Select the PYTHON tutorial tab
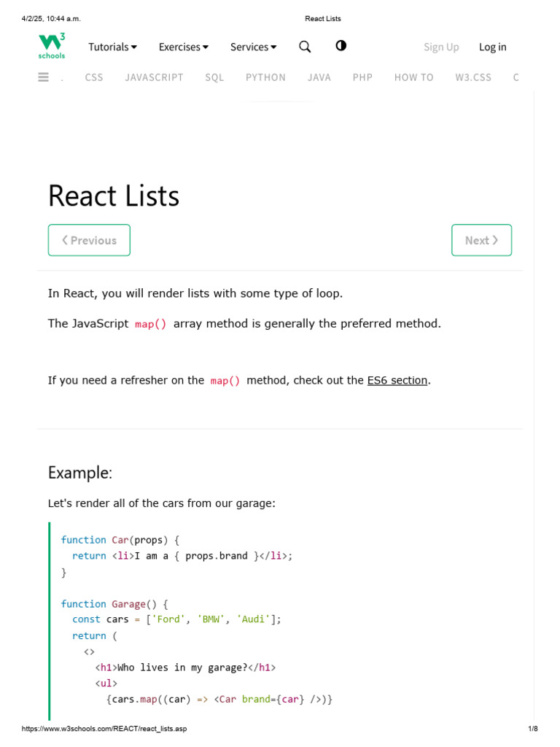 (x=265, y=77)
